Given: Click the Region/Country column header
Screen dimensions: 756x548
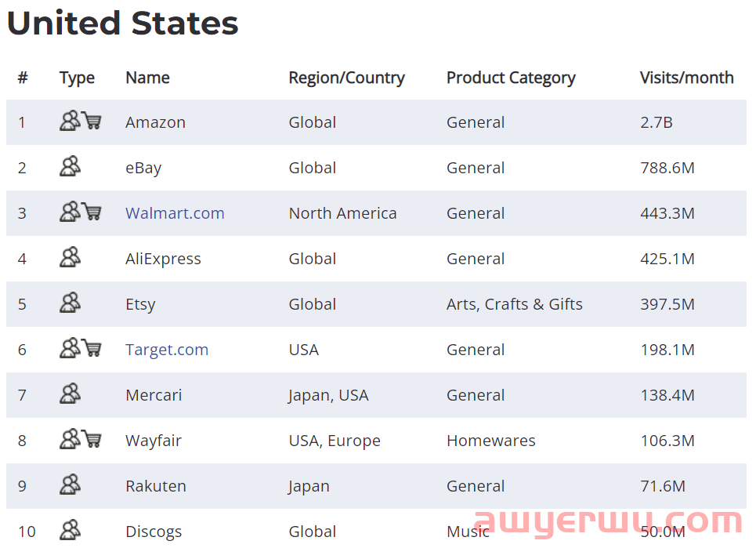Looking at the screenshot, I should click(x=346, y=78).
